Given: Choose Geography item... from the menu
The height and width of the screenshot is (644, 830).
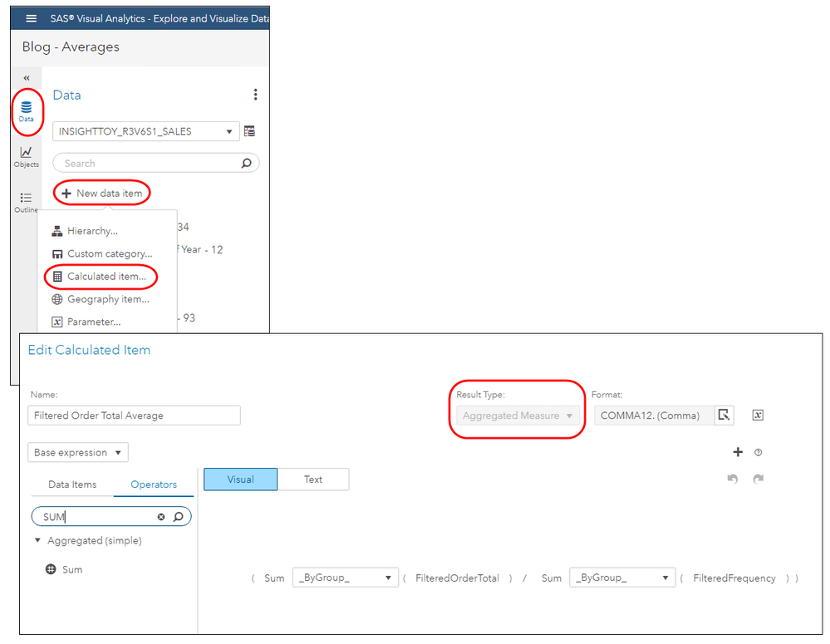Looking at the screenshot, I should [101, 299].
